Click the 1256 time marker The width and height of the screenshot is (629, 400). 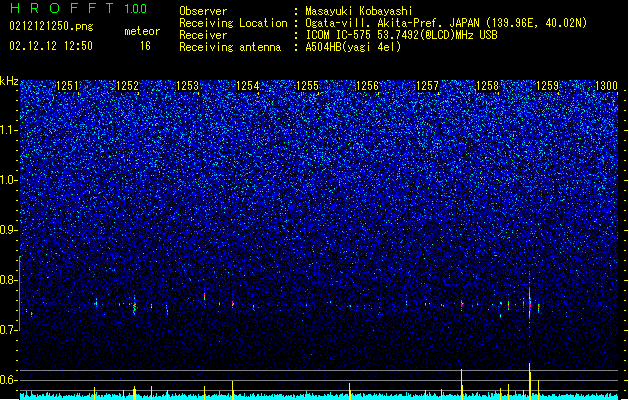[x=367, y=86]
